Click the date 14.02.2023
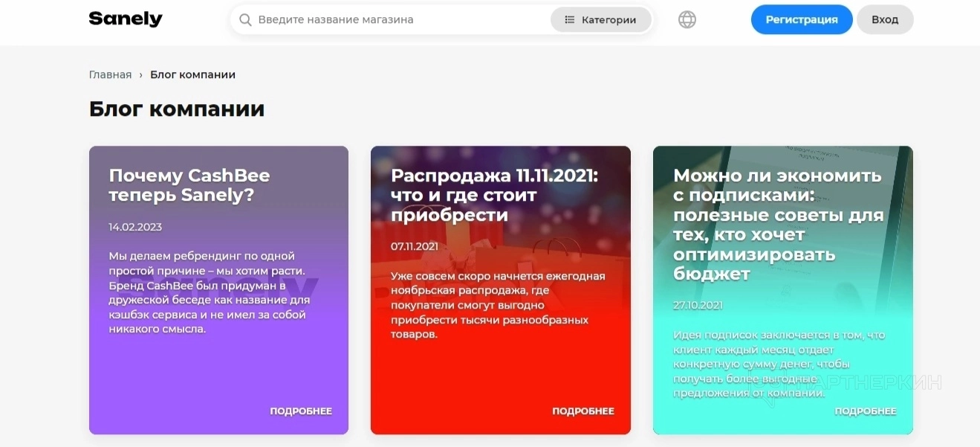980x447 pixels. [135, 227]
